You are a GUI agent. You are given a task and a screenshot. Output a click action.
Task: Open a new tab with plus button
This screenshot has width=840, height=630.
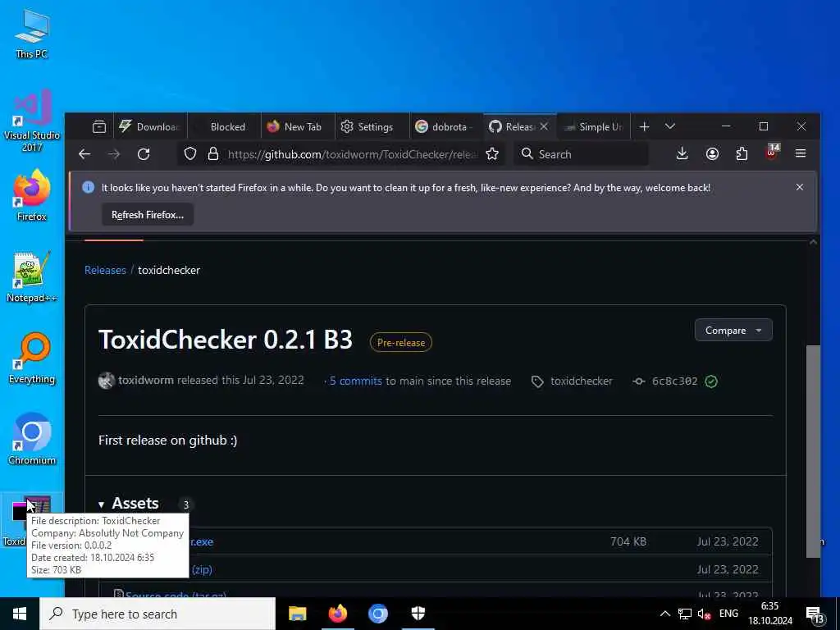click(645, 127)
